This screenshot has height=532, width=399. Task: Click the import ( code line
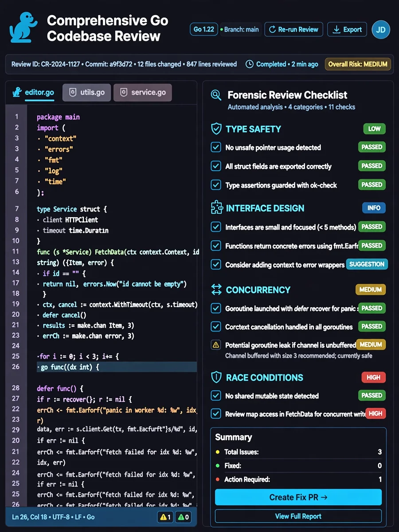tap(51, 128)
